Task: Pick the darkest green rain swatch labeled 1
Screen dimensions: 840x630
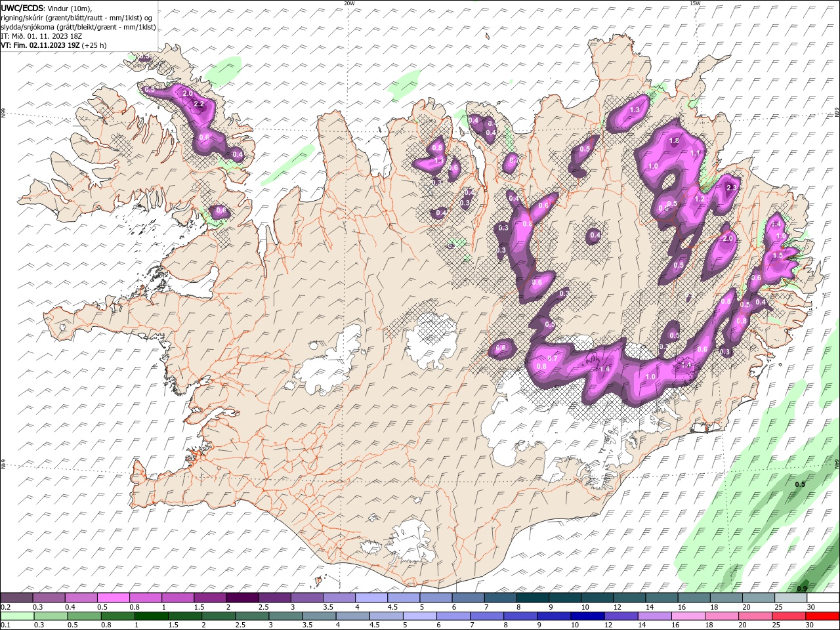Action: [151, 616]
